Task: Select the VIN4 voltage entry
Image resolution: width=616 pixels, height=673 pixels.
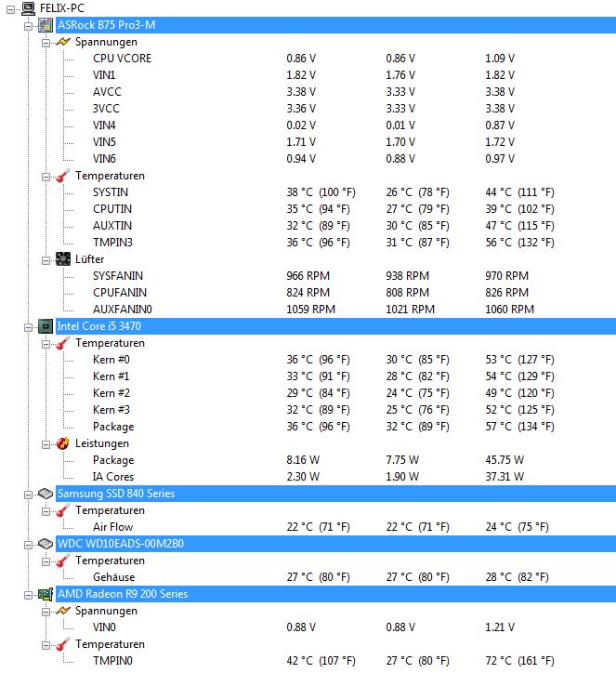Action: click(104, 125)
